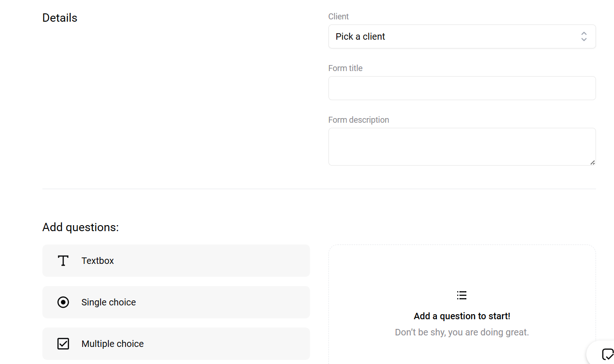Click the "Don't be shy, you are doing great." text
The image size is (614, 364).
(462, 332)
